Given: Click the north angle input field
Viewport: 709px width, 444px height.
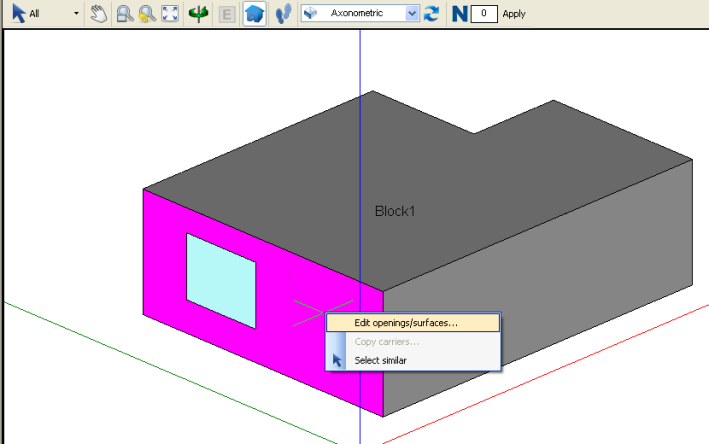Looking at the screenshot, I should [x=484, y=14].
